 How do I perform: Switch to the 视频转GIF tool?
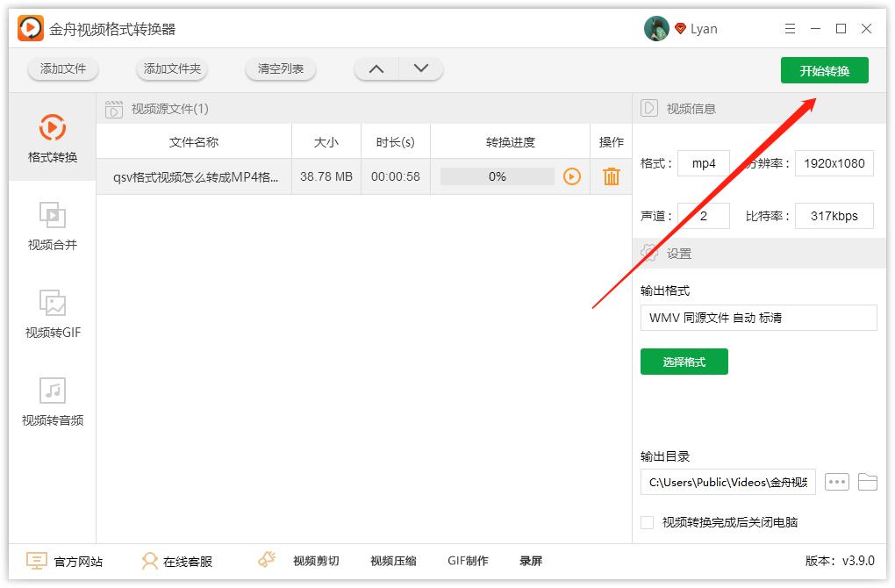coord(52,316)
